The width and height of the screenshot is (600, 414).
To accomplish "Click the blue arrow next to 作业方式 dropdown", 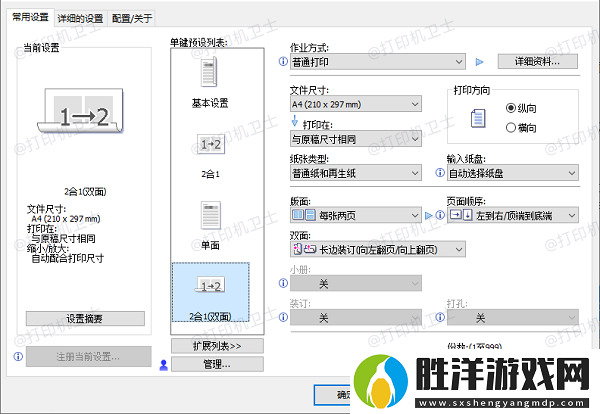I will [x=479, y=62].
